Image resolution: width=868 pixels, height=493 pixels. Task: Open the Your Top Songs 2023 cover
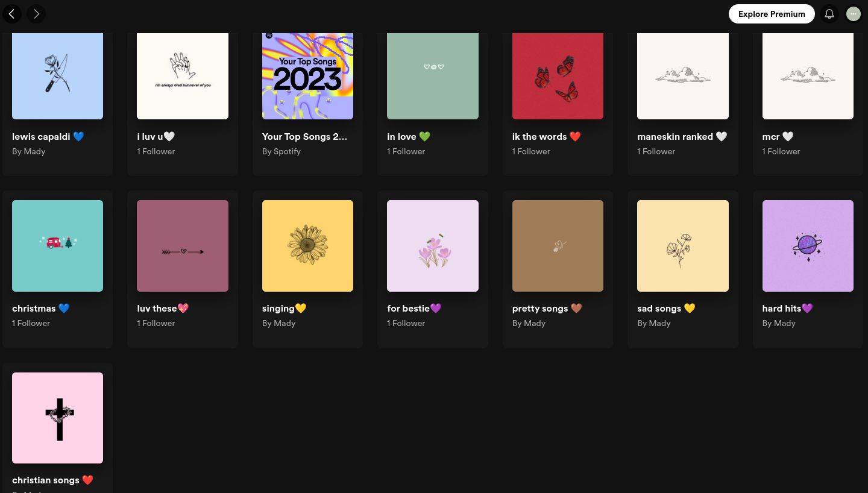tap(307, 75)
